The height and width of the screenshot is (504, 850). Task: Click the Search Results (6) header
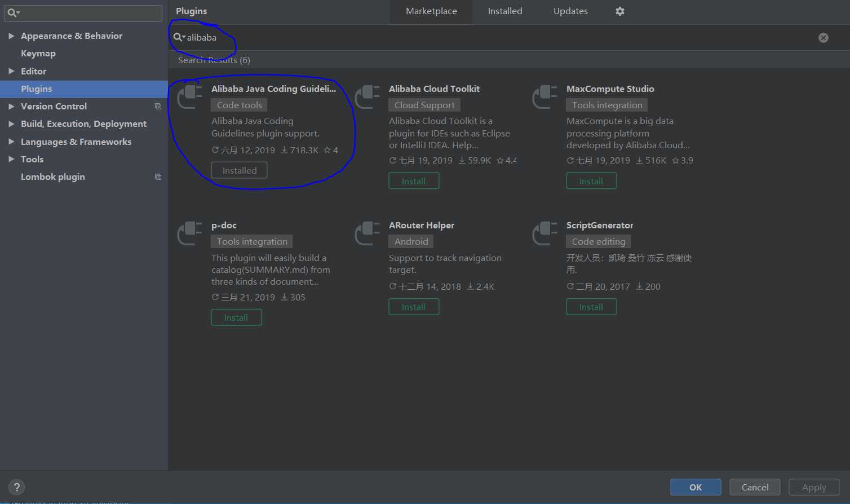click(214, 60)
